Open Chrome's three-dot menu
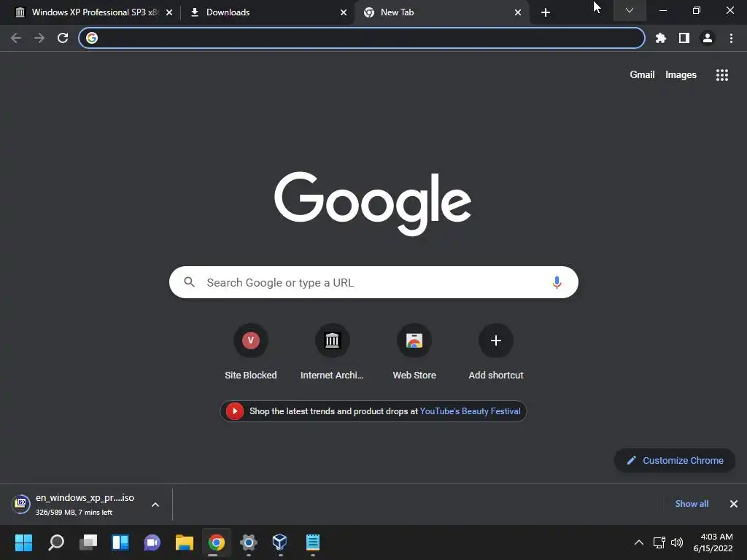747x560 pixels. tap(731, 38)
